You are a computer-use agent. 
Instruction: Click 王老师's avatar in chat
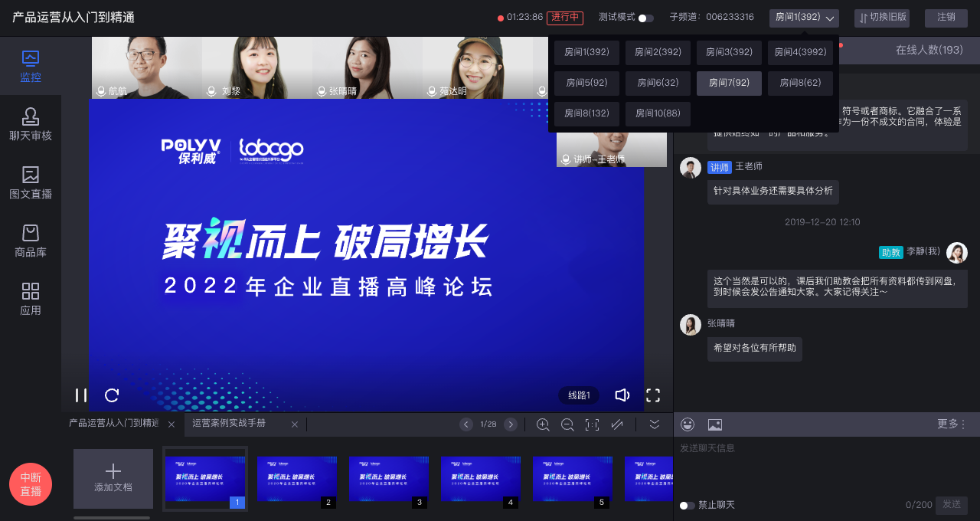(691, 168)
